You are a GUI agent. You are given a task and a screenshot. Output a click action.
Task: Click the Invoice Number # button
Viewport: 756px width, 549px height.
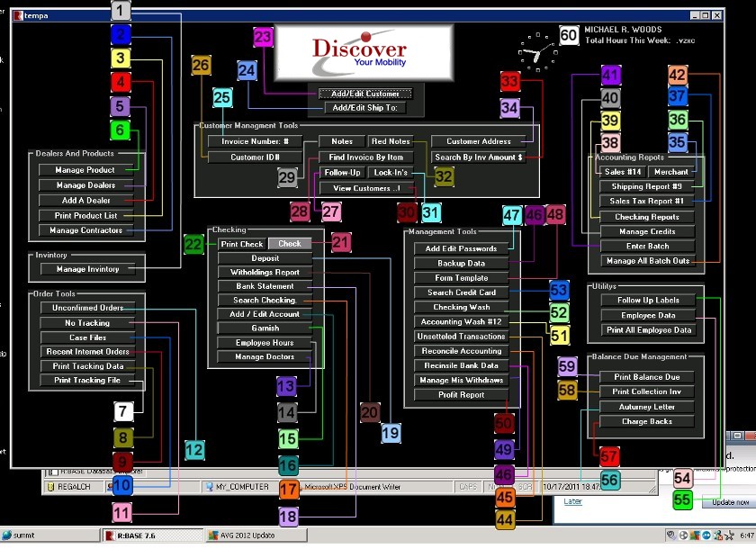tap(255, 141)
